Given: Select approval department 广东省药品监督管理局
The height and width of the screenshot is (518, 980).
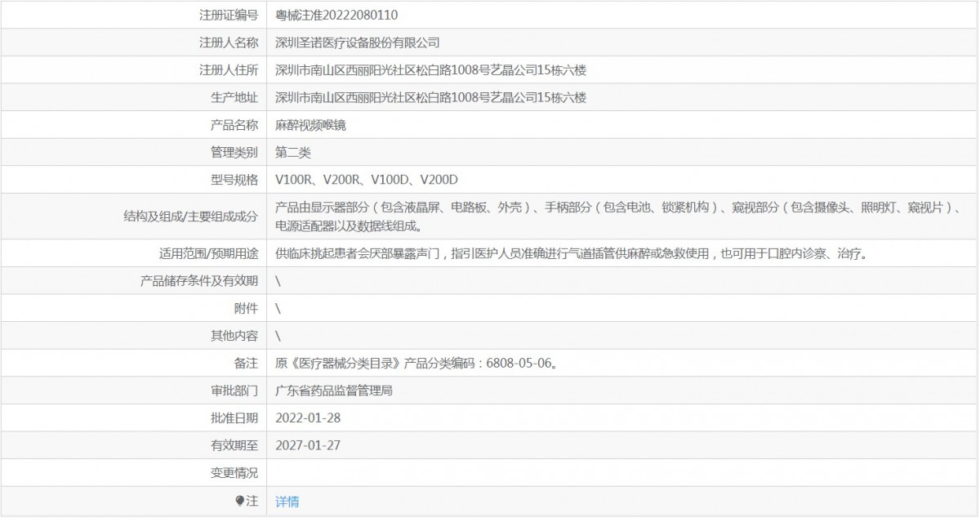Looking at the screenshot, I should (x=334, y=391).
